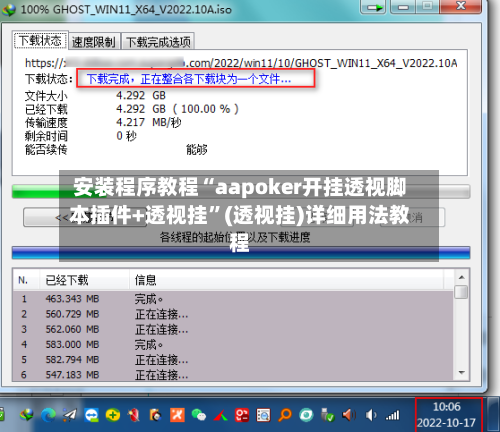500x432 pixels.
Task: Switch to the 速度限制 tab
Action: pos(94,42)
